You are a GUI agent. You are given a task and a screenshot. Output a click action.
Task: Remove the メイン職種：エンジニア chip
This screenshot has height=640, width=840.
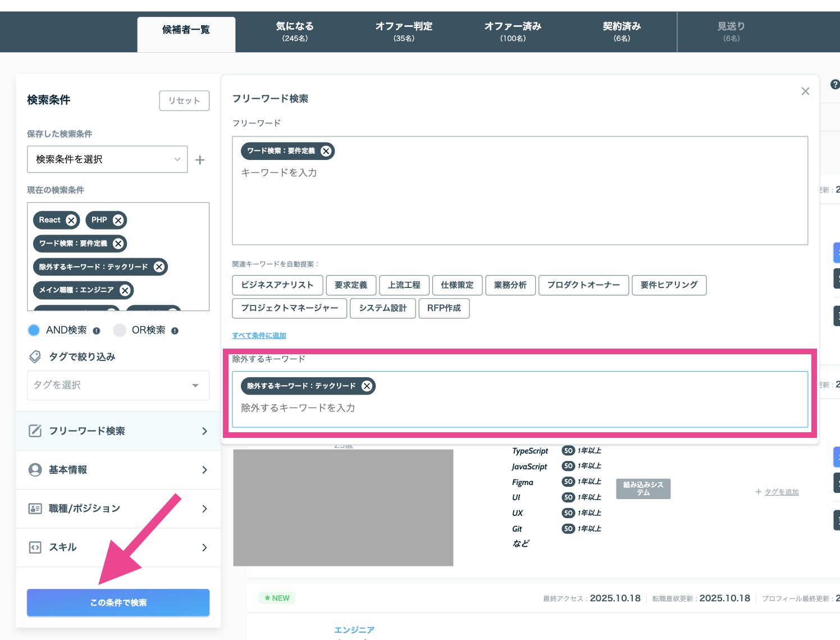pos(125,290)
